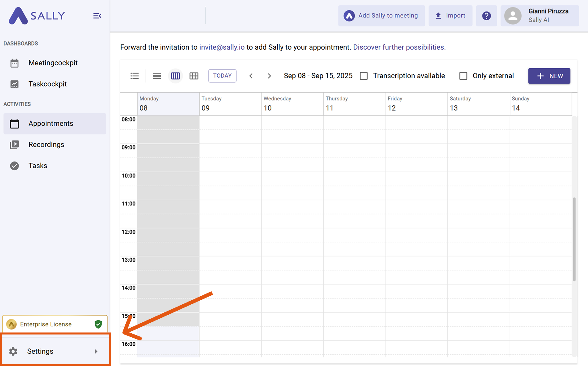This screenshot has height=366, width=588.
Task: Advance to the next week with the right chevron
Action: (x=269, y=76)
